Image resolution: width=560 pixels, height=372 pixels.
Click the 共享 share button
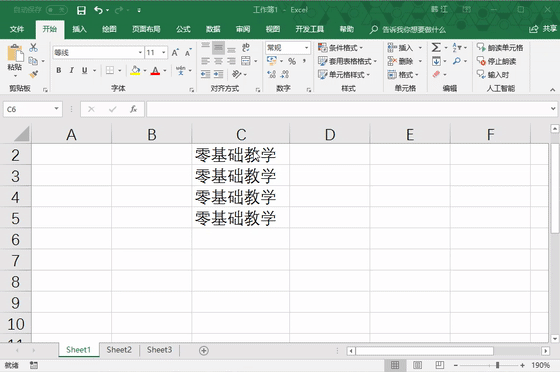(543, 29)
